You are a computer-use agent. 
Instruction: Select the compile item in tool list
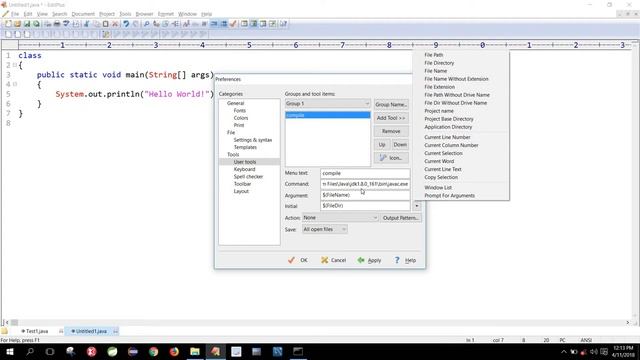(x=328, y=115)
